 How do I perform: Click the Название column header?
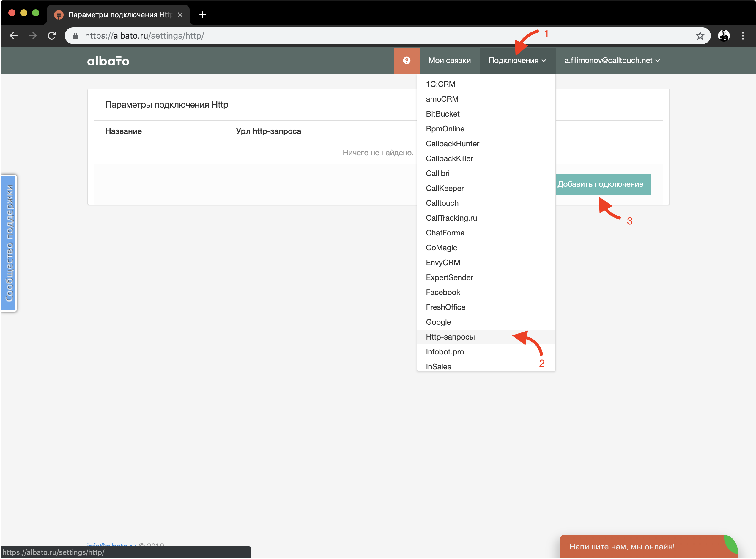click(x=123, y=131)
